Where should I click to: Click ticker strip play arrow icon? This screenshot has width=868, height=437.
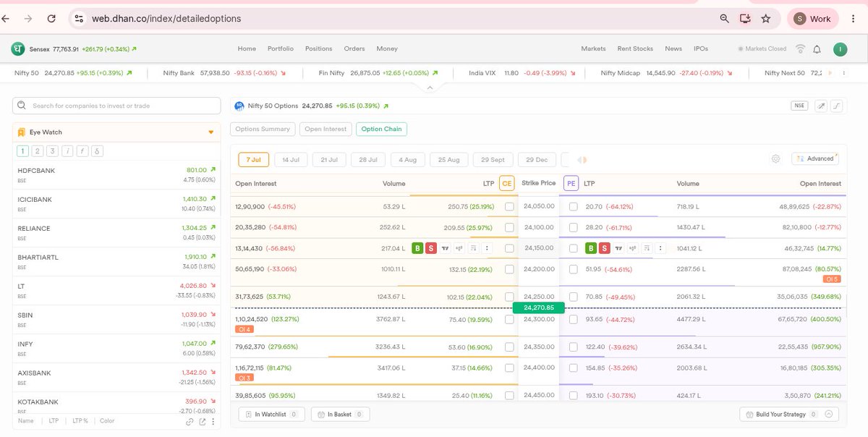pos(830,73)
